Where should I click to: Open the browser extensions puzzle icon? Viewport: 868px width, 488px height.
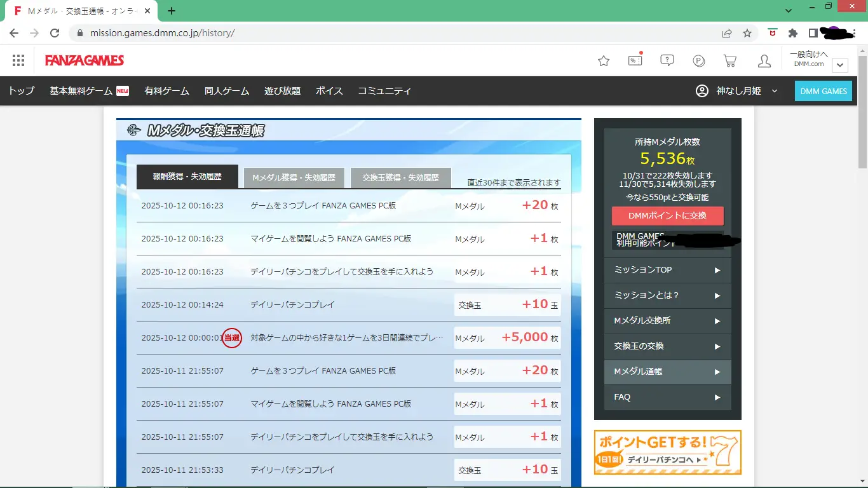point(792,33)
